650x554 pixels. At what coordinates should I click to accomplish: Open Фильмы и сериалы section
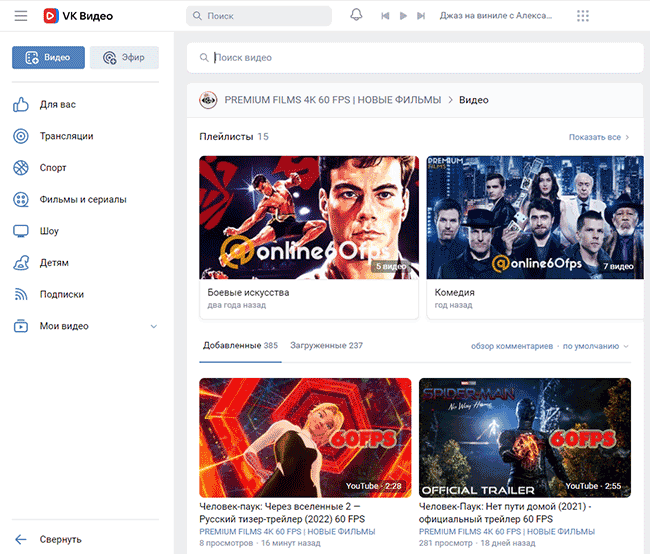coord(85,199)
